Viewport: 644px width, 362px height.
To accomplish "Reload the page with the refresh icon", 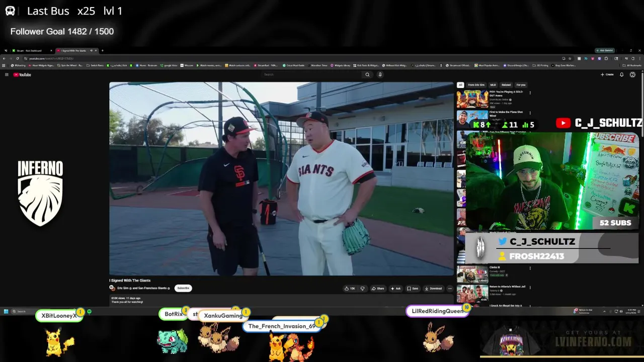I will pos(18,58).
